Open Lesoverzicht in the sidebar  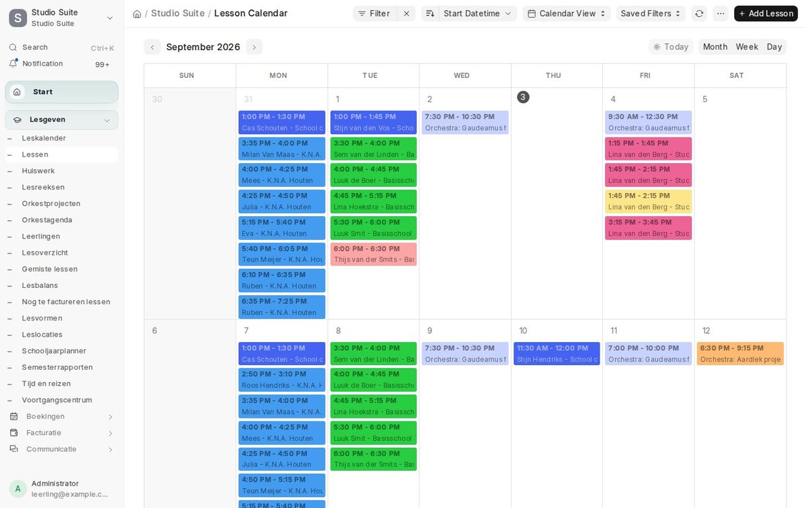click(x=62, y=253)
